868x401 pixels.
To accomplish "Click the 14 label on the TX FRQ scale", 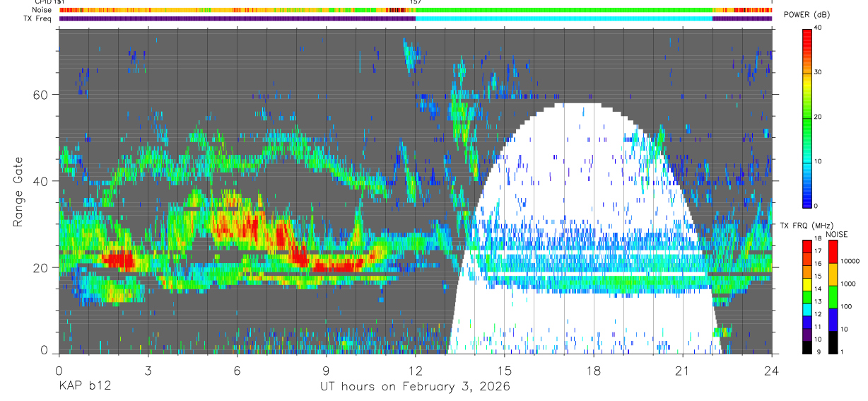I will point(817,290).
